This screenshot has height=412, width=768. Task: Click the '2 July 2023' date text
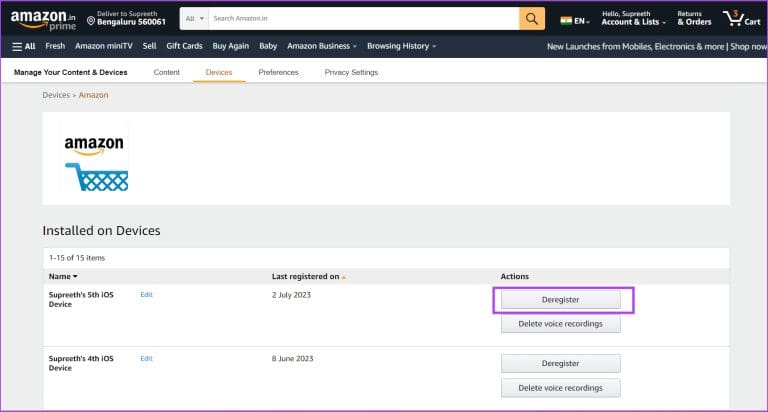tap(291, 295)
